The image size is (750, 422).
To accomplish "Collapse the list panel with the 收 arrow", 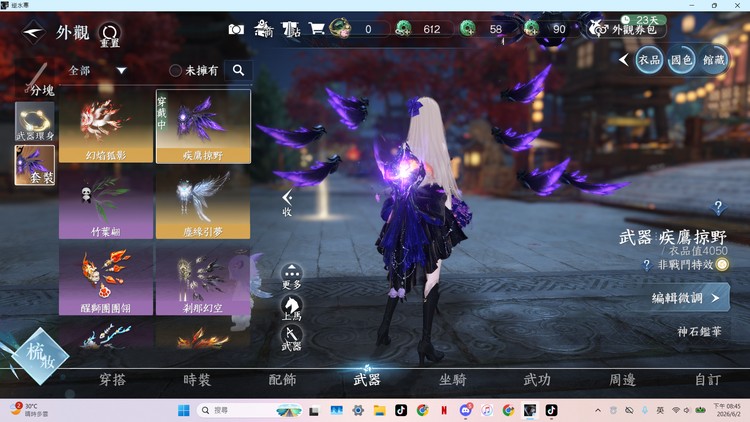I will click(287, 203).
